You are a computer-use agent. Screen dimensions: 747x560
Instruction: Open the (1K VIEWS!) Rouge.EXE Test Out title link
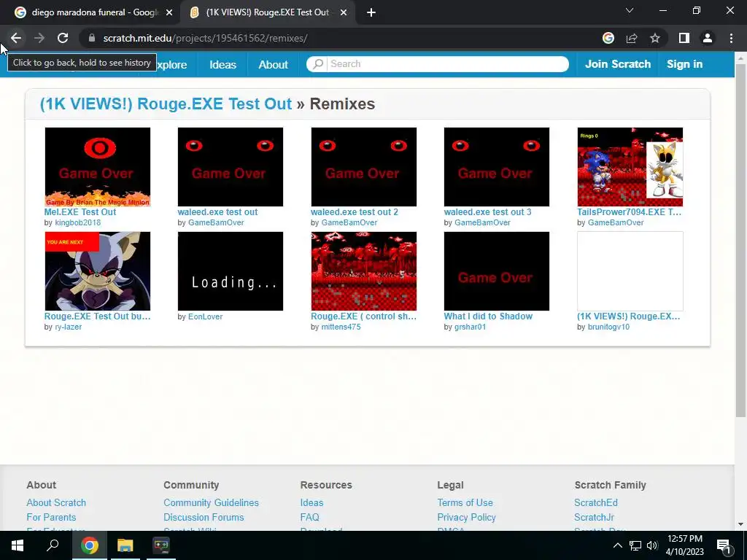pyautogui.click(x=166, y=104)
